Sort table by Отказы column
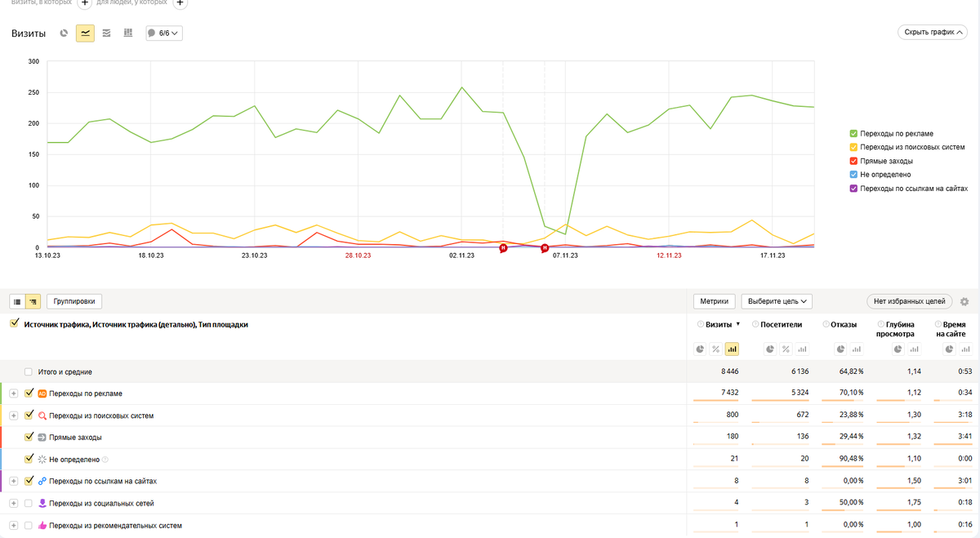 [x=844, y=324]
